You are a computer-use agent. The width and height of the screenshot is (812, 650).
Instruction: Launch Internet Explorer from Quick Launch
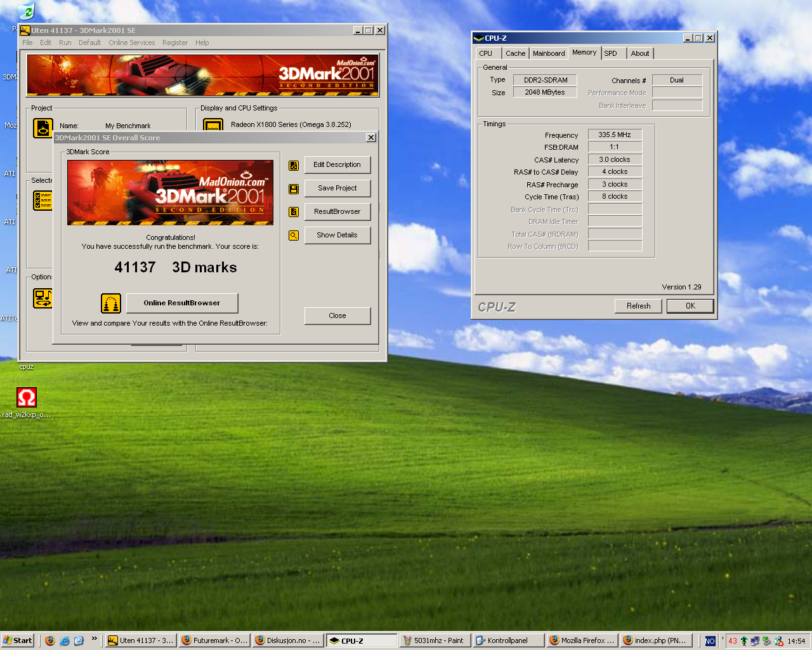pos(65,640)
